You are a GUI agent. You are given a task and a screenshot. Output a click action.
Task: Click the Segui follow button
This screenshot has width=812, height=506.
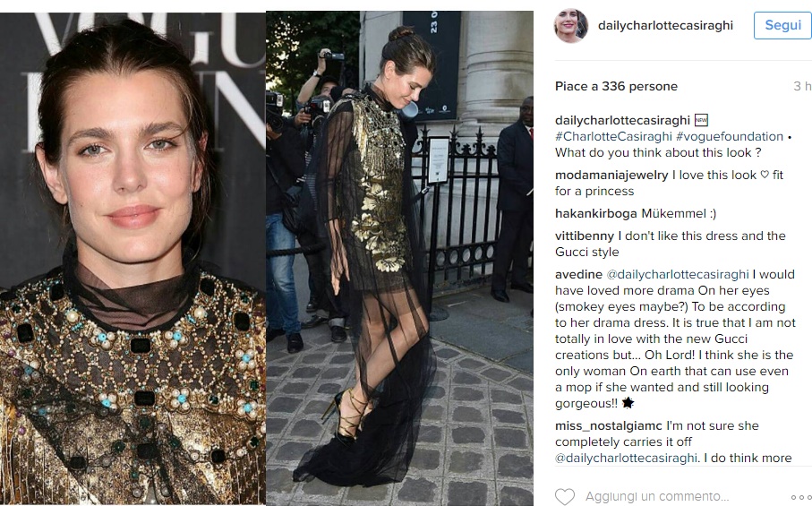[782, 25]
